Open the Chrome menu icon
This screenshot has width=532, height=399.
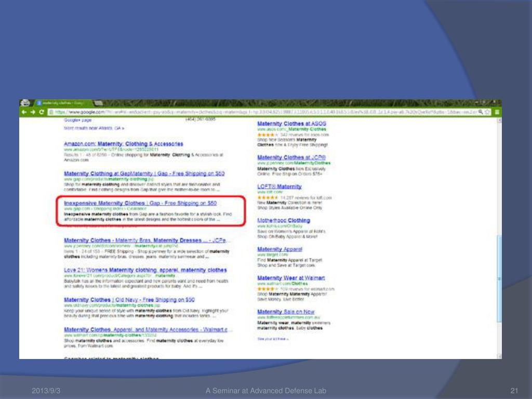(497, 112)
